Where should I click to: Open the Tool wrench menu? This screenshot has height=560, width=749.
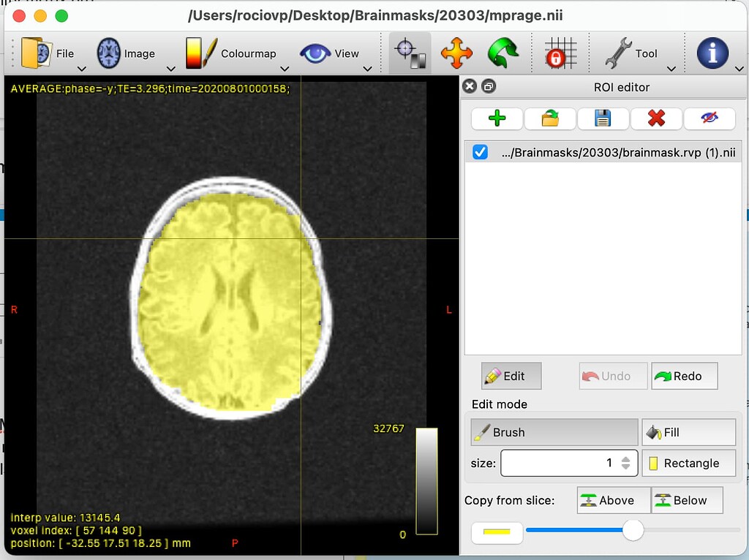619,53
